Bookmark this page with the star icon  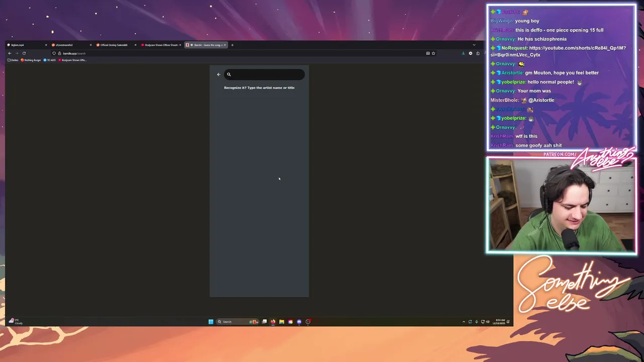(433, 53)
